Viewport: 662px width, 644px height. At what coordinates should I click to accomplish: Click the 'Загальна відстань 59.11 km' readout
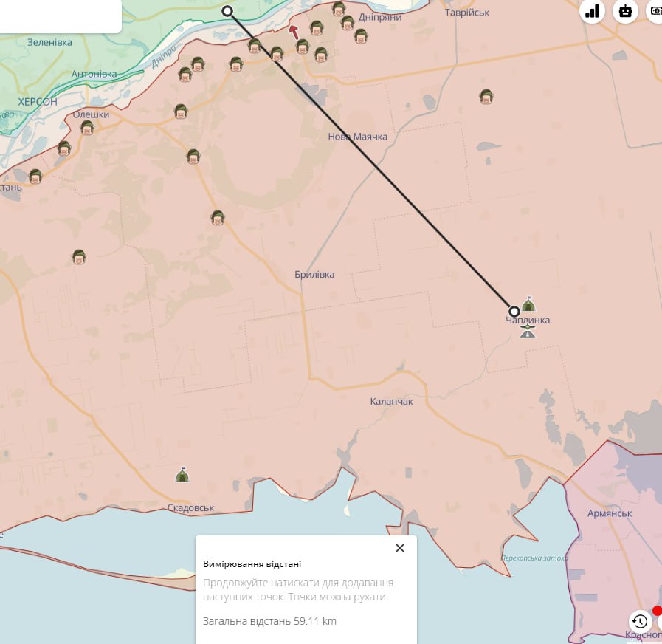pyautogui.click(x=270, y=621)
